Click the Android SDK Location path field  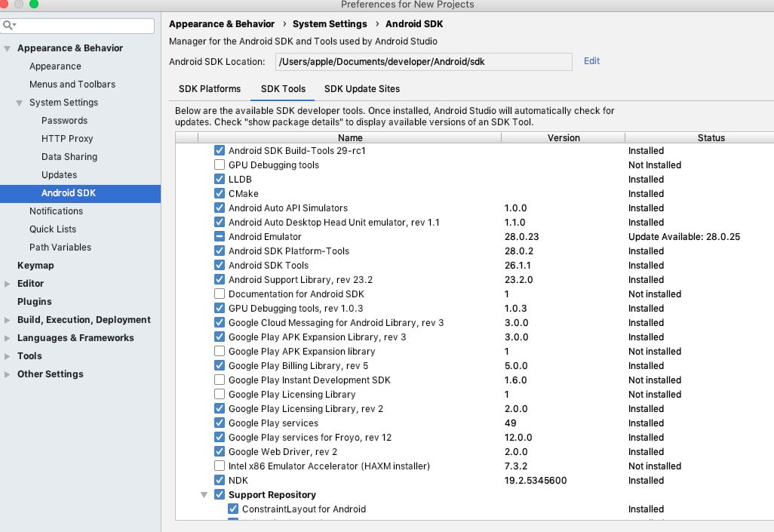424,62
